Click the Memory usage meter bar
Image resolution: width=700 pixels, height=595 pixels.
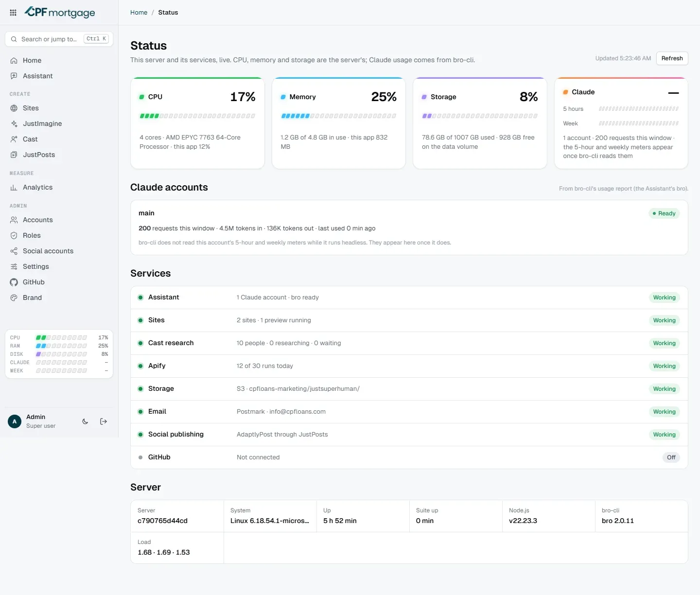[x=338, y=116]
